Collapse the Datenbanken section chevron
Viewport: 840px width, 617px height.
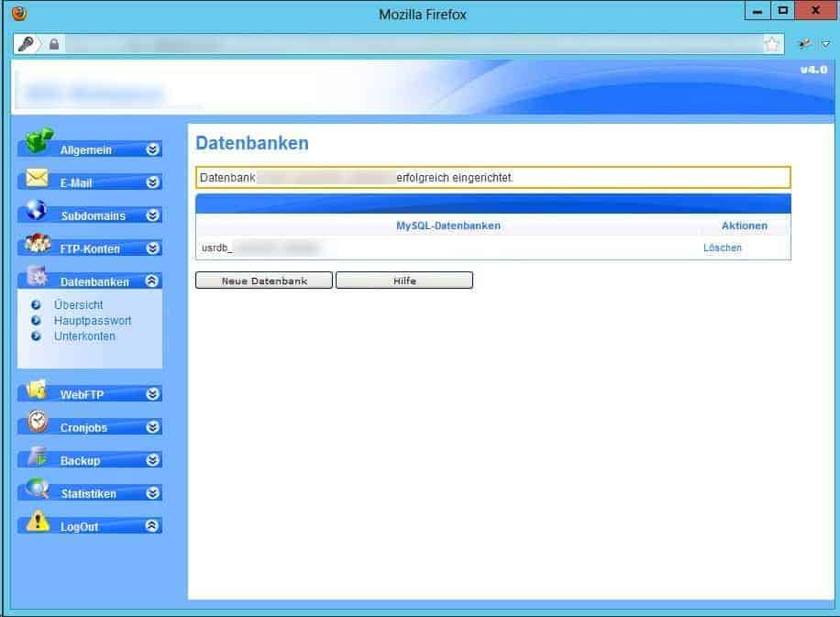(x=152, y=281)
